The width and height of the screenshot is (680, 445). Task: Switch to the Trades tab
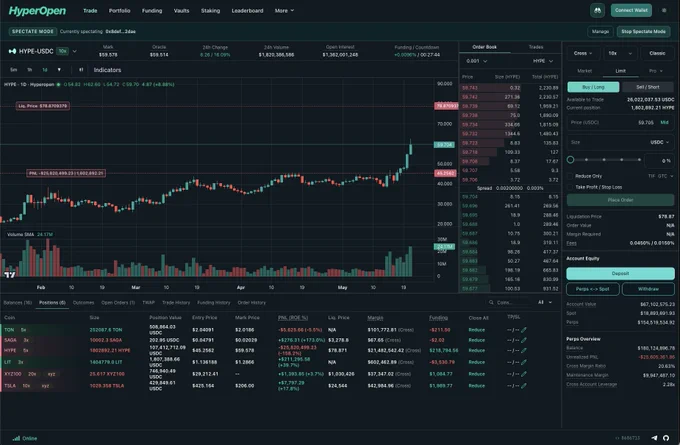pyautogui.click(x=536, y=47)
